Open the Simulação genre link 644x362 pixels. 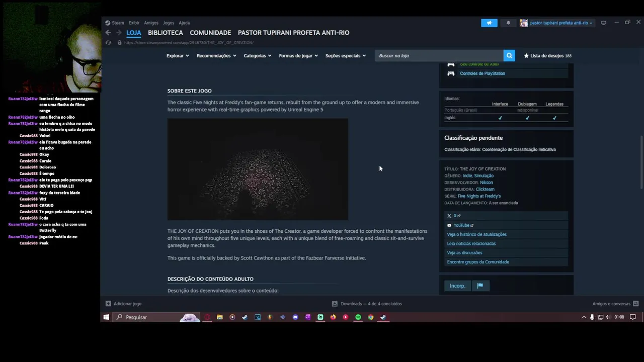484,175
